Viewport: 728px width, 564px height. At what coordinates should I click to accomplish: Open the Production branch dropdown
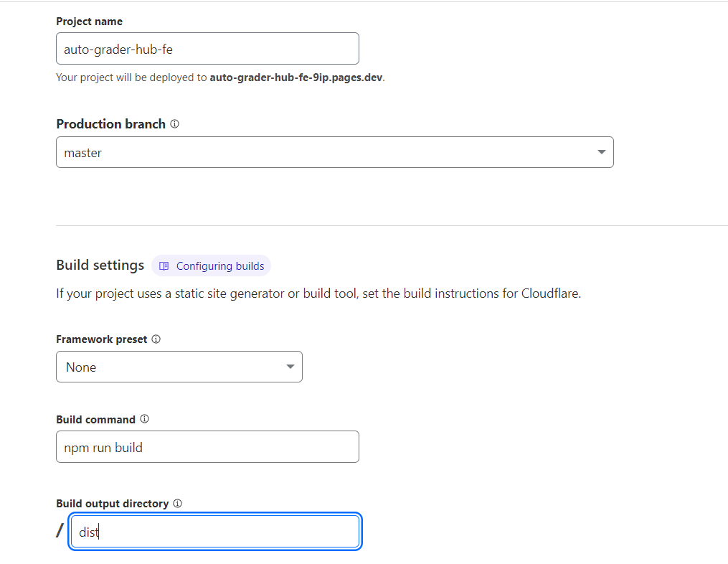pyautogui.click(x=334, y=152)
